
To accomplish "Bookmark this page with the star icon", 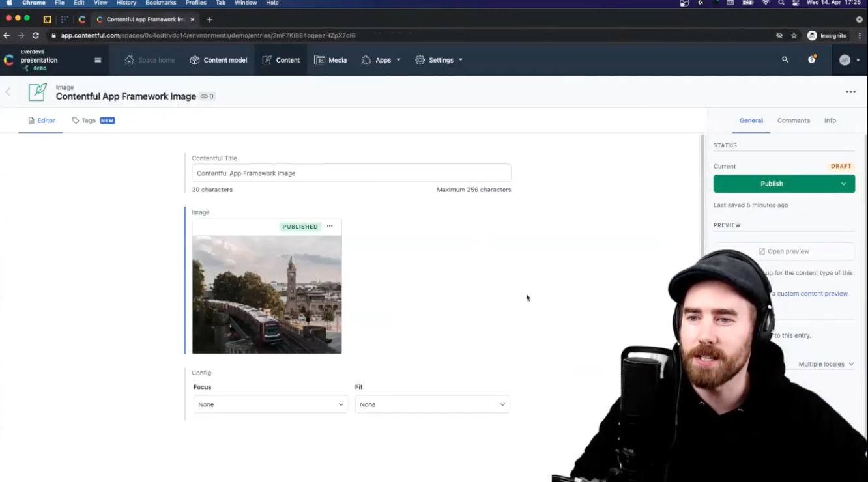I will [x=794, y=36].
